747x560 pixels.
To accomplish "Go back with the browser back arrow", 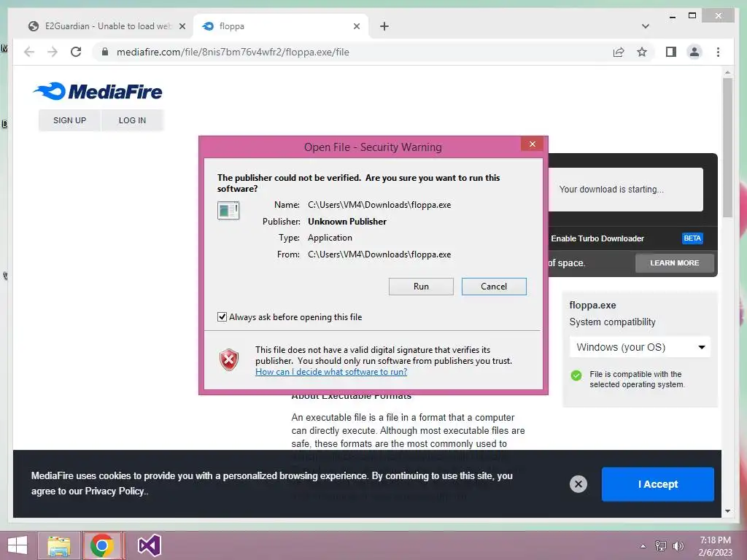I will coord(29,52).
